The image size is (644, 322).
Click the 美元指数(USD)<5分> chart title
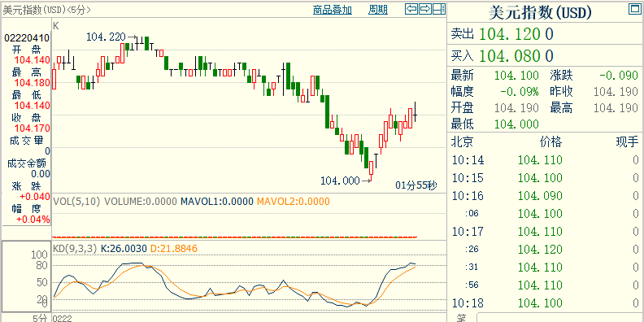click(47, 10)
